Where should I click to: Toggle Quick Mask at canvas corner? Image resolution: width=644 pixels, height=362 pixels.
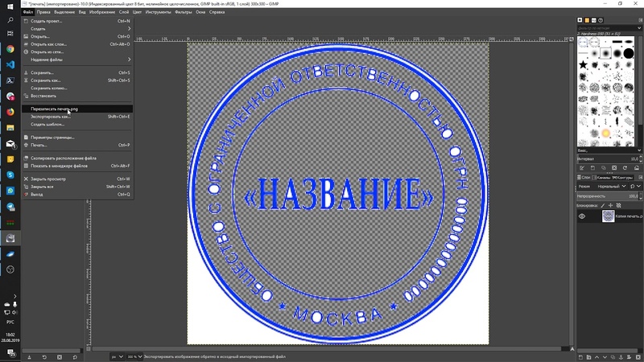coord(89,349)
